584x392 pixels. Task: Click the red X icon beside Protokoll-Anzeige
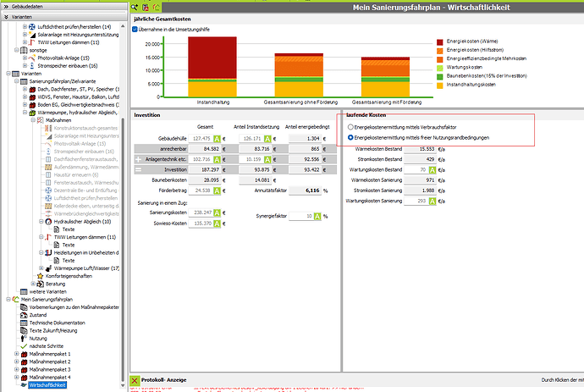(135, 380)
